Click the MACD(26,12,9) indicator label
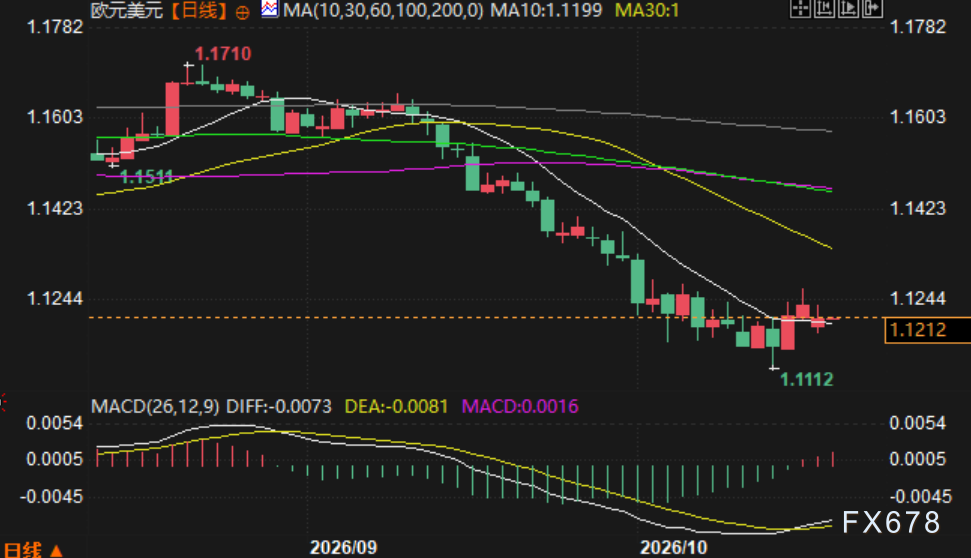This screenshot has height=558, width=971. 155,406
